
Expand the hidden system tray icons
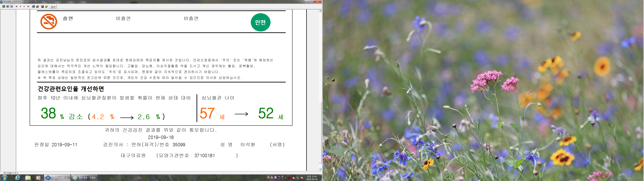click(x=286, y=178)
